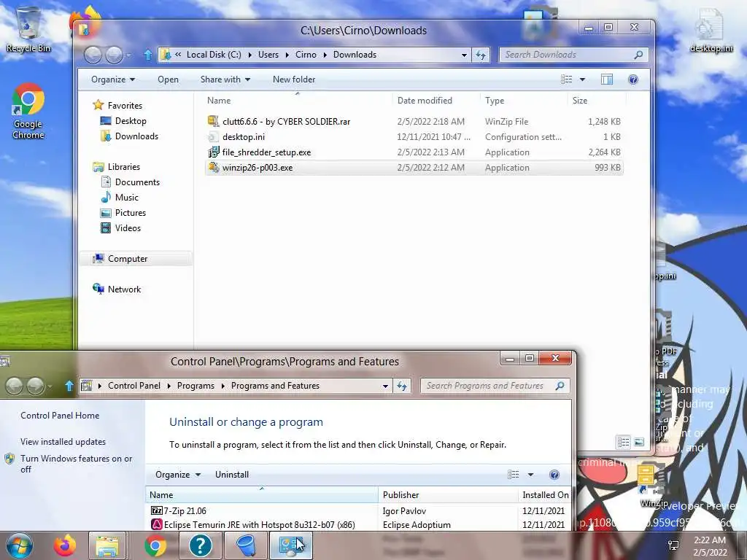This screenshot has width=747, height=560.
Task: Open View installed updates link
Action: click(x=63, y=442)
